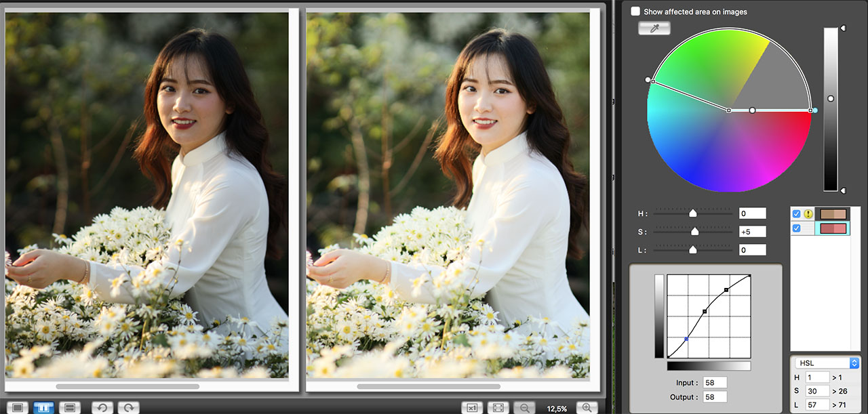Rotate the image counterclockwise
Image resolution: width=868 pixels, height=414 pixels.
pos(102,407)
